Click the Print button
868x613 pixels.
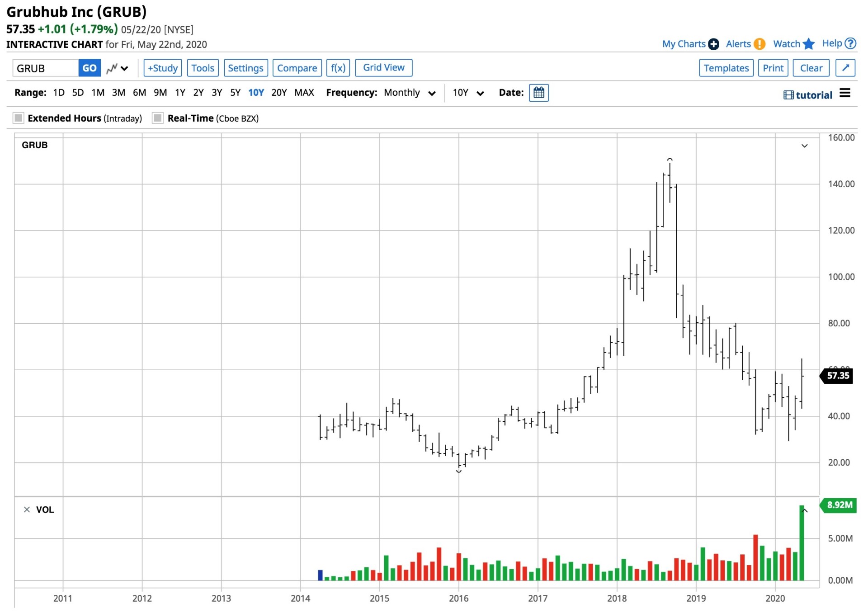point(773,68)
